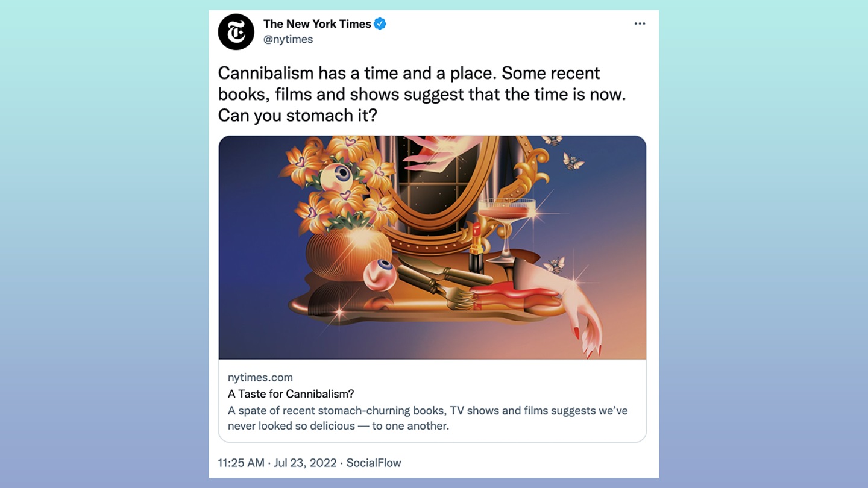Open The New York Times display name

pos(317,24)
